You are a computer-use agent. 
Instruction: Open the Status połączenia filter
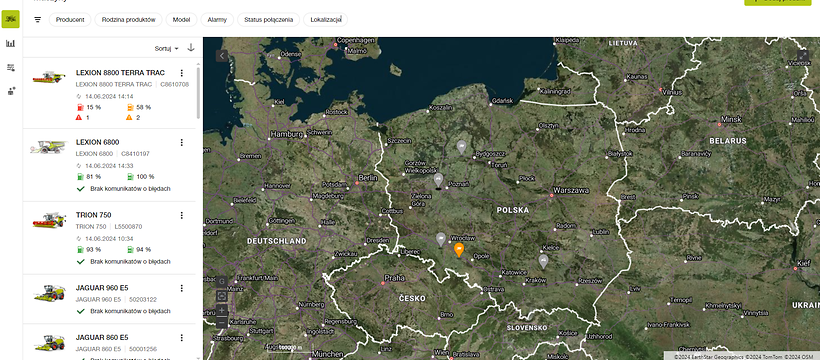(268, 20)
